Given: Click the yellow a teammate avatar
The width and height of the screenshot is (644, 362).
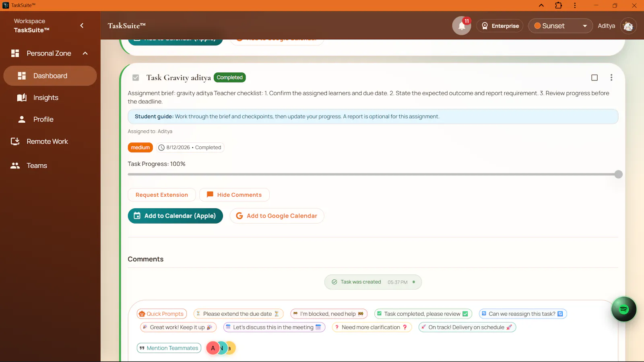Looking at the screenshot, I should pos(231,348).
